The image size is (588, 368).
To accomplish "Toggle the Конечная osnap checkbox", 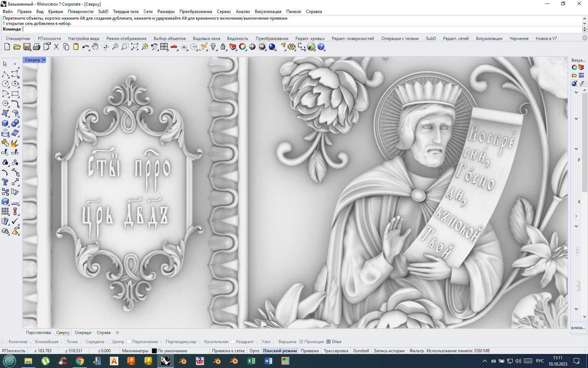I will pos(5,342).
